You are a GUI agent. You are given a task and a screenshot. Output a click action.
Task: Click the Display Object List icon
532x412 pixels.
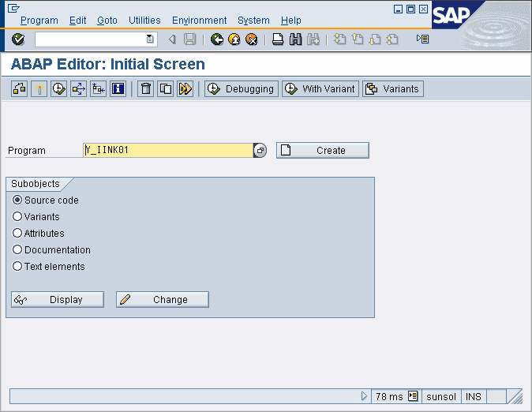tap(99, 89)
